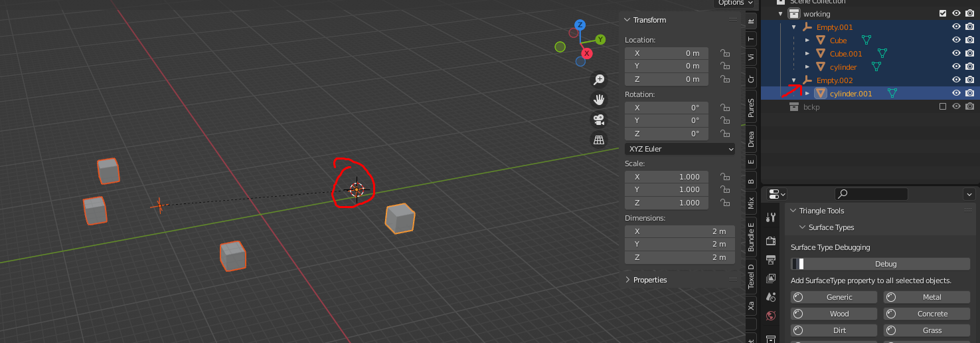Click the mesh data icon next to cylinder.001
Viewport: 980px width, 343px height.
point(892,93)
